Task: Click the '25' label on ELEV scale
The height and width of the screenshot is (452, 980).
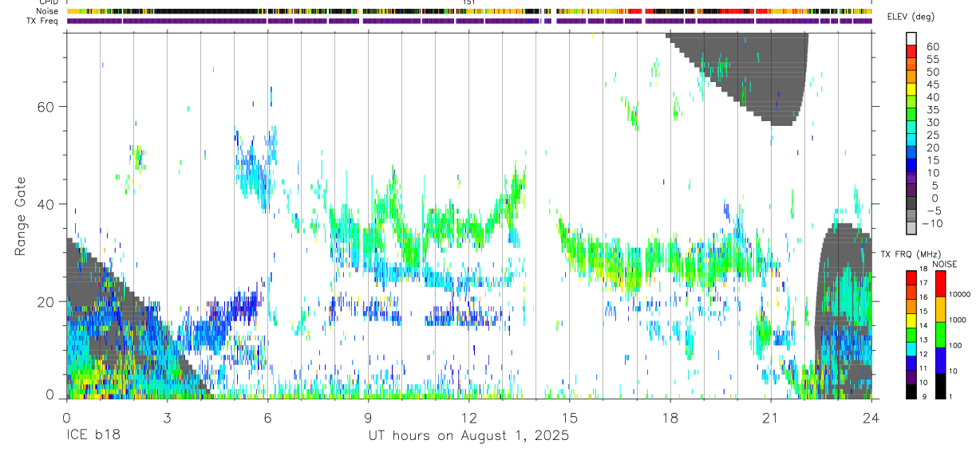Action: tap(932, 136)
